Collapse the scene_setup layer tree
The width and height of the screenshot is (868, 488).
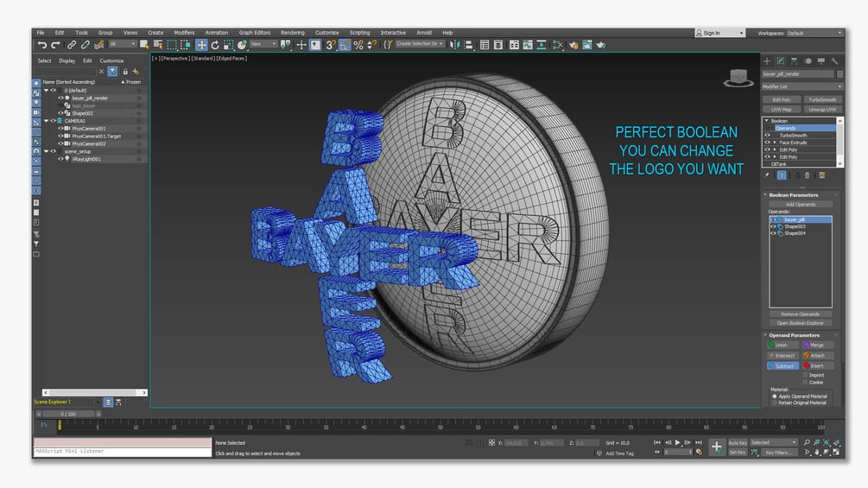click(x=47, y=151)
